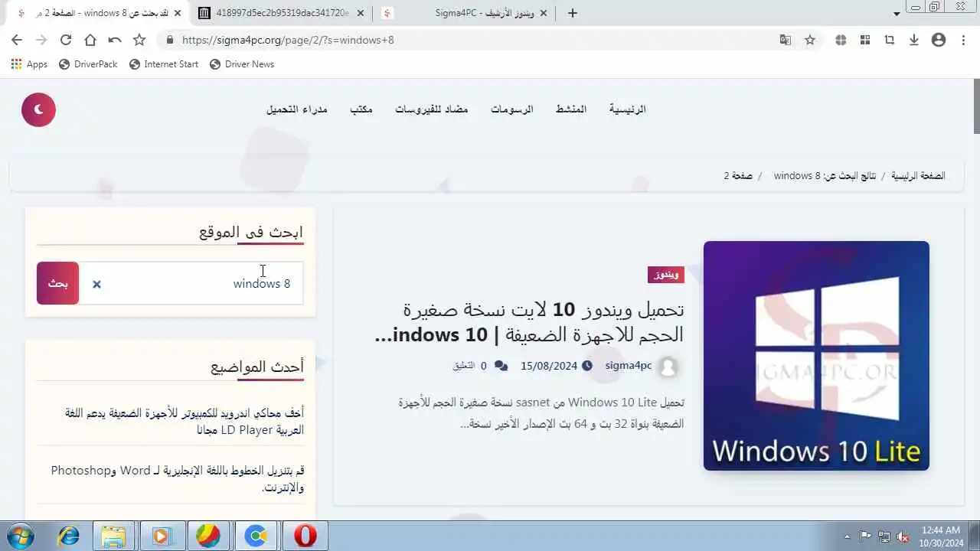Open the مكتب menu item
Screen dimensions: 980x551
coord(361,109)
